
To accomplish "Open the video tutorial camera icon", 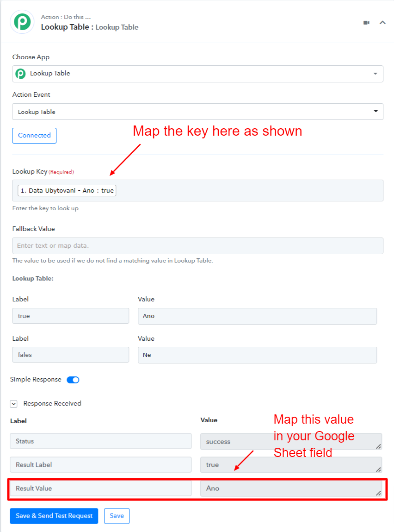I will pyautogui.click(x=366, y=23).
